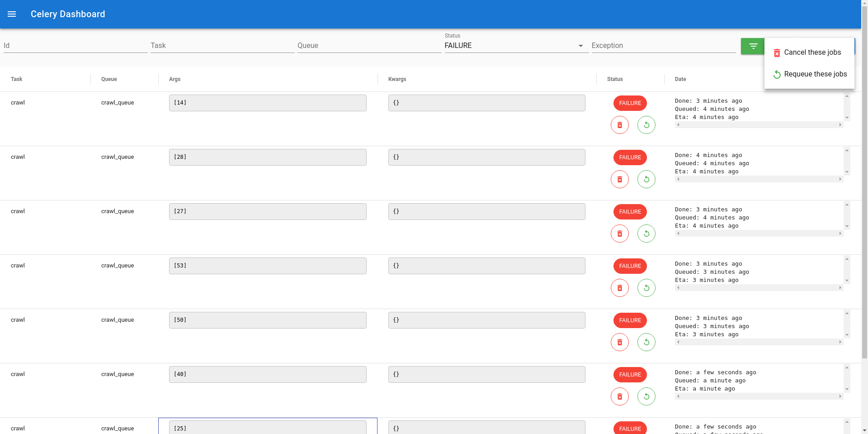Requeue the job with args [14]
This screenshot has width=868, height=434.
[646, 125]
